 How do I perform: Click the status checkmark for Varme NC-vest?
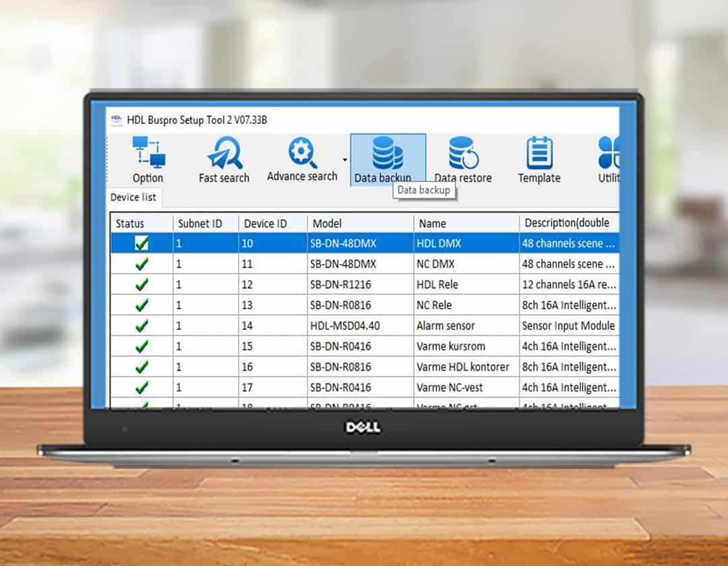pyautogui.click(x=142, y=387)
